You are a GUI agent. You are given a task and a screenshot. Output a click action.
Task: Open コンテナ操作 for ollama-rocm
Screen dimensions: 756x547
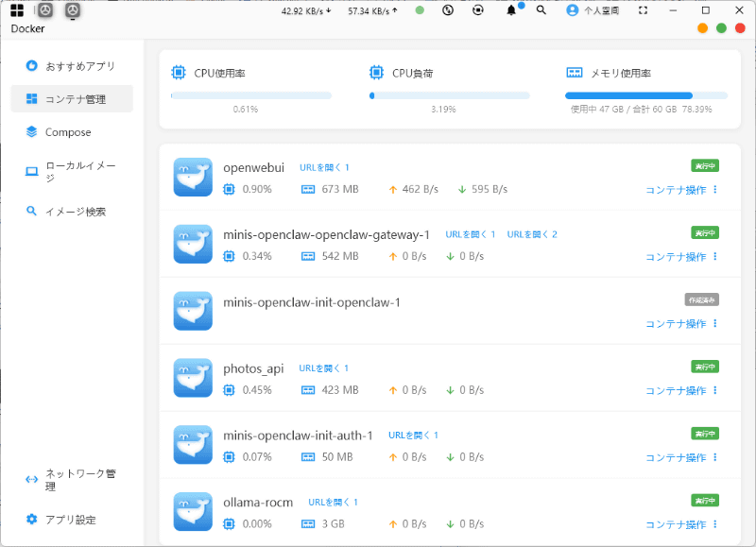(680, 525)
